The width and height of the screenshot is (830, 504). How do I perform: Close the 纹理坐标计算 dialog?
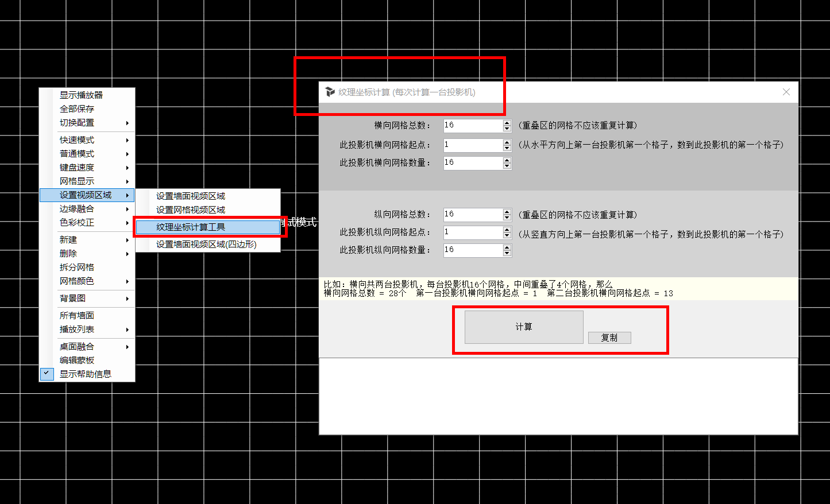tap(786, 92)
